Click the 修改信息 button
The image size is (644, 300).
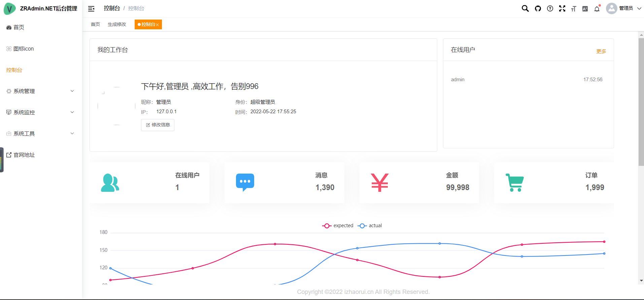click(x=158, y=125)
